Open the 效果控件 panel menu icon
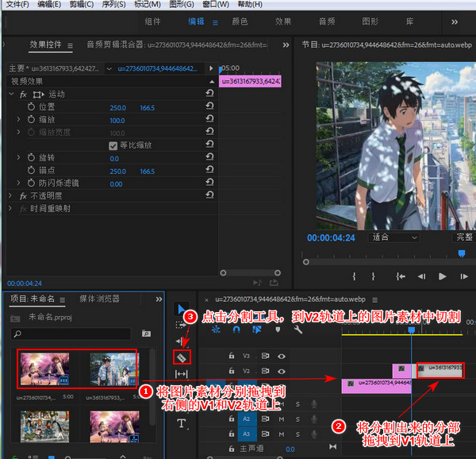The image size is (476, 459). click(x=70, y=45)
